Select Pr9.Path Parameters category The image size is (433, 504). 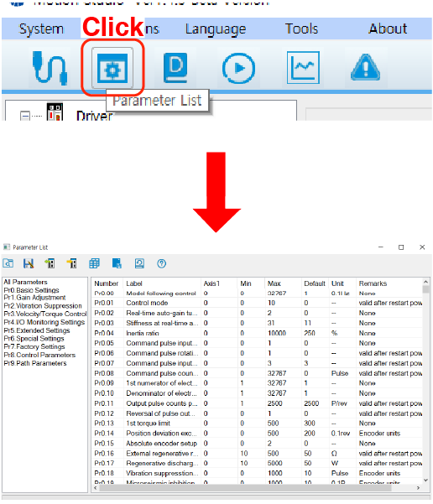[35, 363]
